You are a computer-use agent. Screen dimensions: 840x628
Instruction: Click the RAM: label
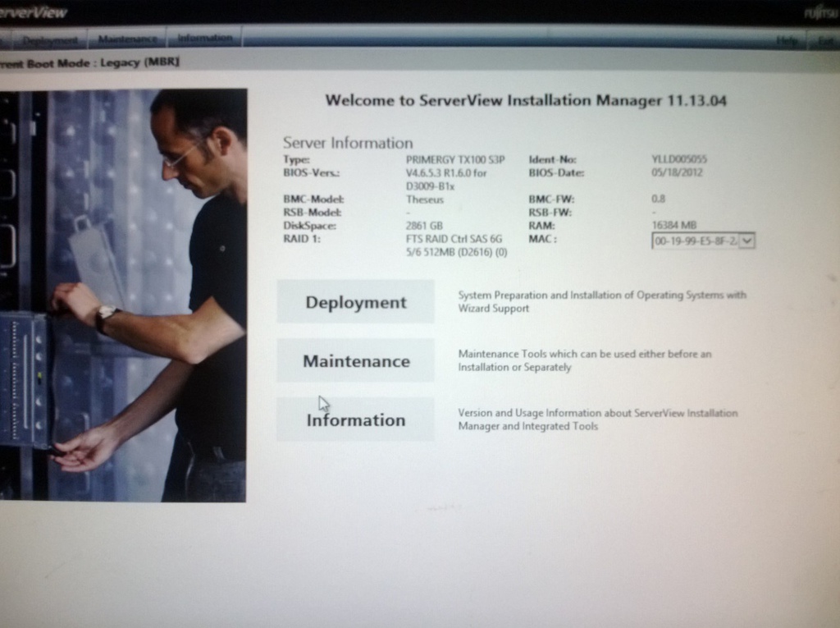click(x=541, y=226)
